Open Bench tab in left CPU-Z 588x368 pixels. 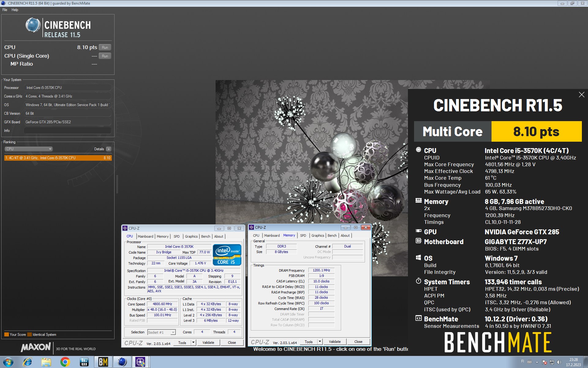pos(206,236)
